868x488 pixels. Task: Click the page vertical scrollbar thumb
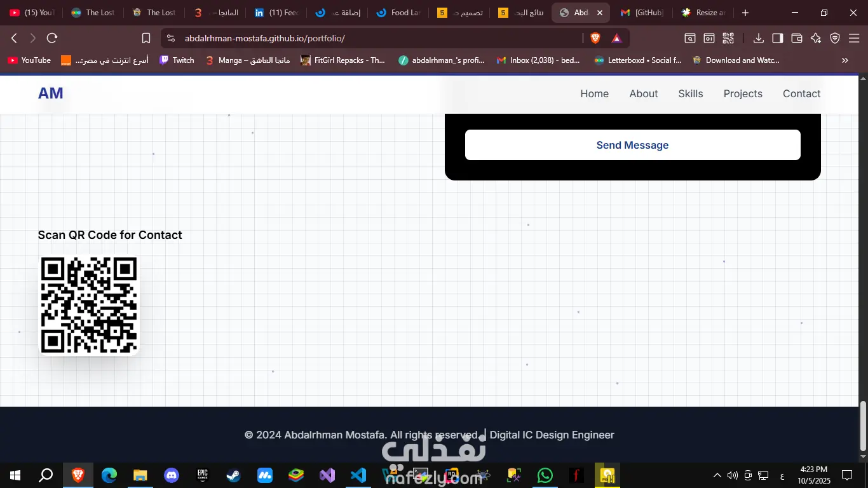coord(863,425)
